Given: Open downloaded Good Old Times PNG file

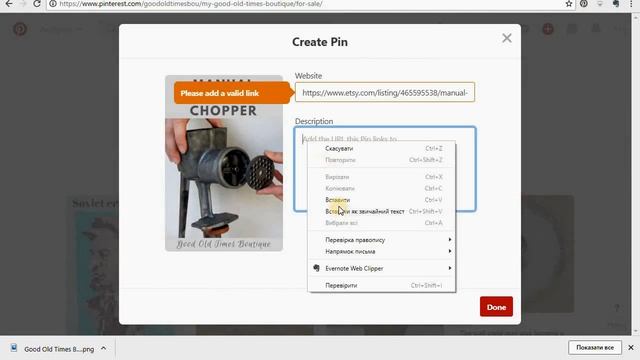Looking at the screenshot, I should (59, 349).
